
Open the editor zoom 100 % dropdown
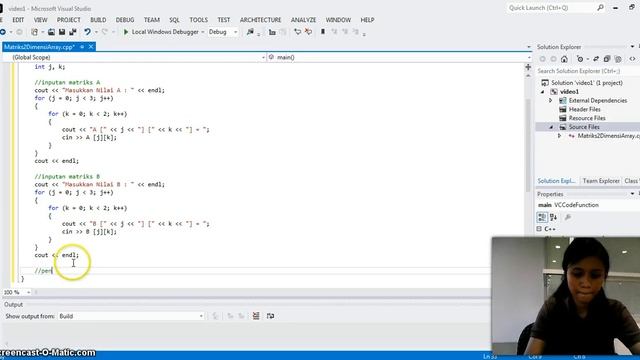28,292
